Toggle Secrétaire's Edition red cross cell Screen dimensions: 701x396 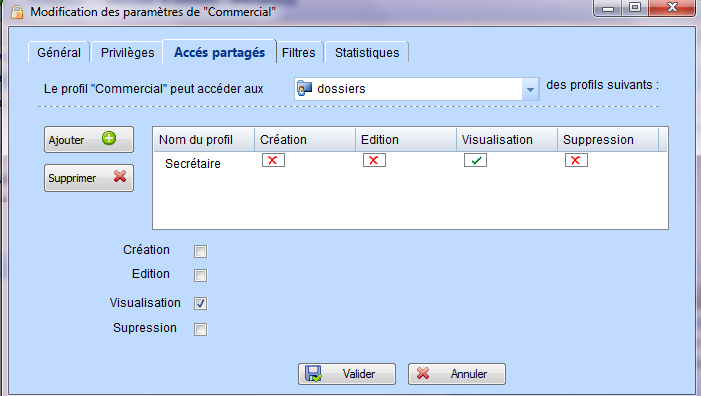[x=374, y=160]
